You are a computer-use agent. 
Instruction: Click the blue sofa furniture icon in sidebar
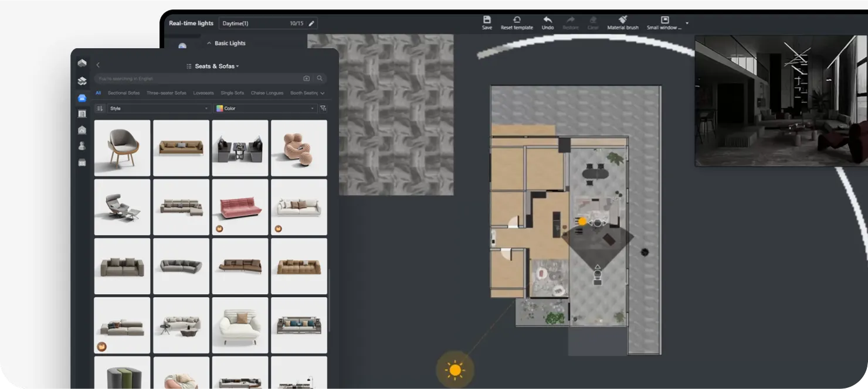click(x=82, y=98)
